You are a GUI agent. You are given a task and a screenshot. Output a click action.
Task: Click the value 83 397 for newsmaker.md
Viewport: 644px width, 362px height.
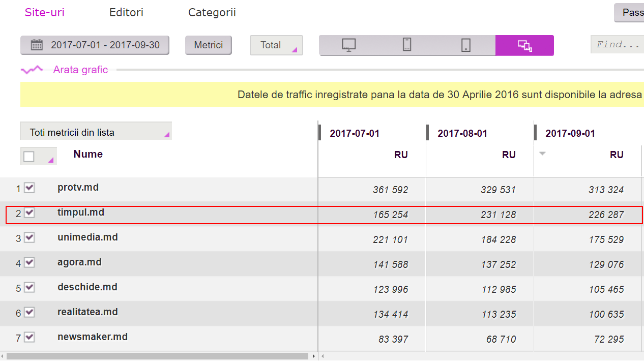[x=393, y=340]
